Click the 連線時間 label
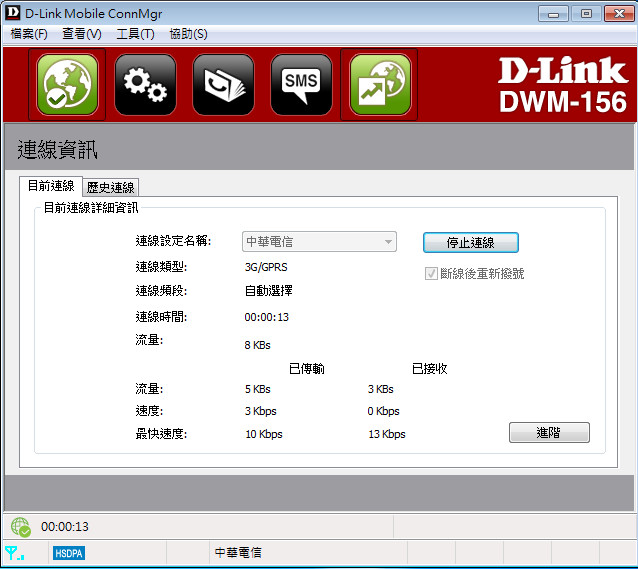This screenshot has height=569, width=638. (162, 317)
